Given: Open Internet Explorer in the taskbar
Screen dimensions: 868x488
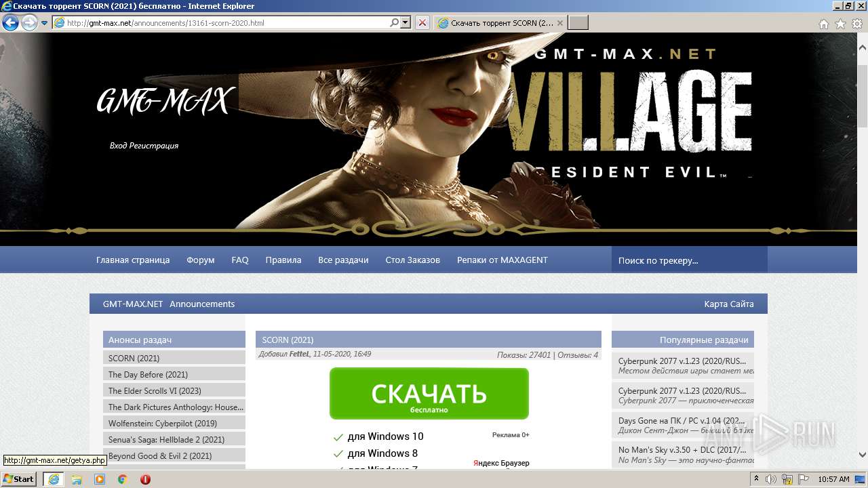Looking at the screenshot, I should point(54,479).
